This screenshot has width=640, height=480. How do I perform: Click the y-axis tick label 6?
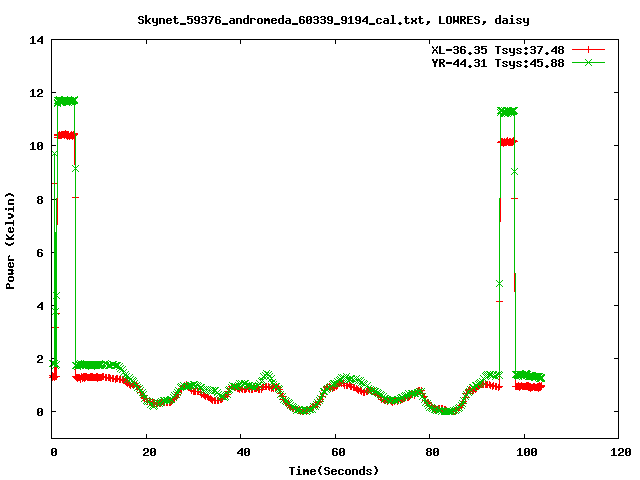[x=40, y=253]
